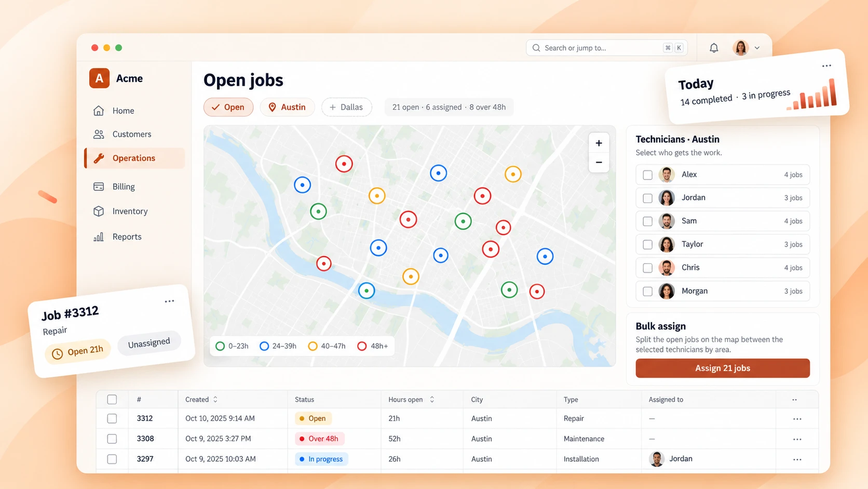Click Jordan's avatar in Assigned to column

click(x=657, y=459)
